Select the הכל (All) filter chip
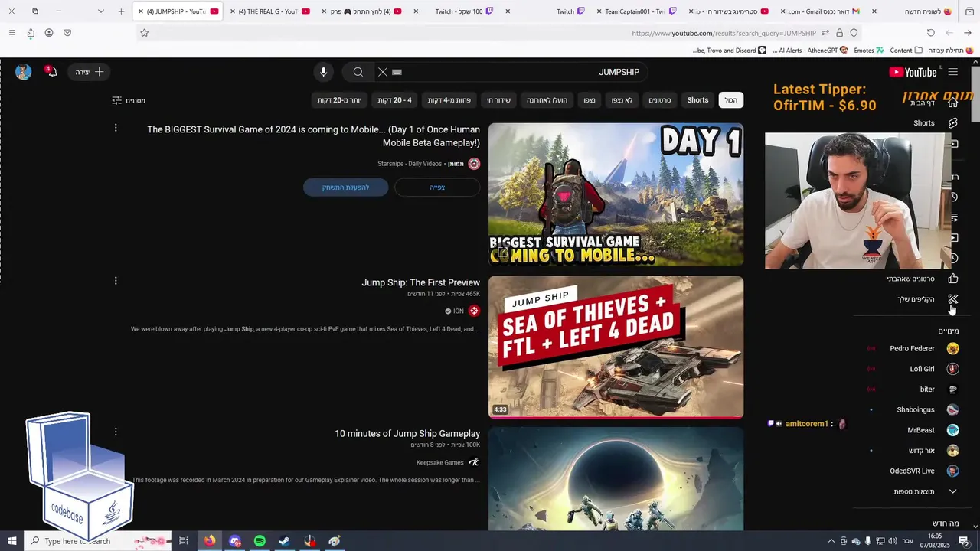This screenshot has height=551, width=980. (x=731, y=100)
